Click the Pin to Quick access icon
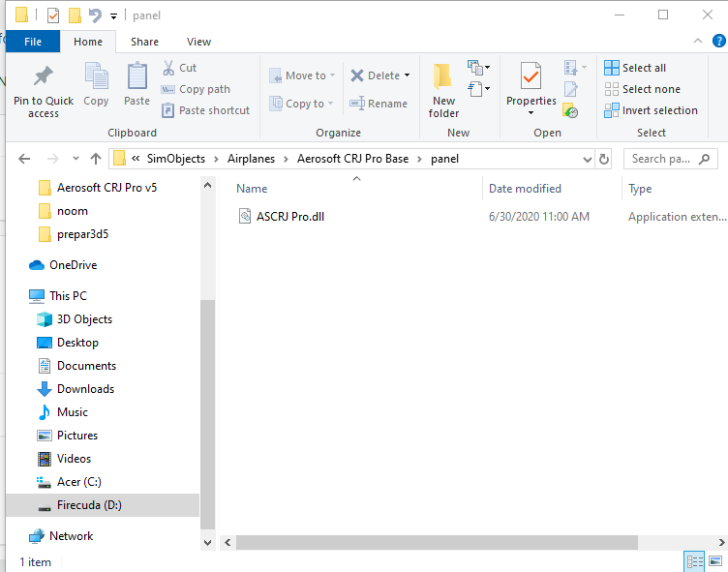The width and height of the screenshot is (728, 572). [x=43, y=77]
